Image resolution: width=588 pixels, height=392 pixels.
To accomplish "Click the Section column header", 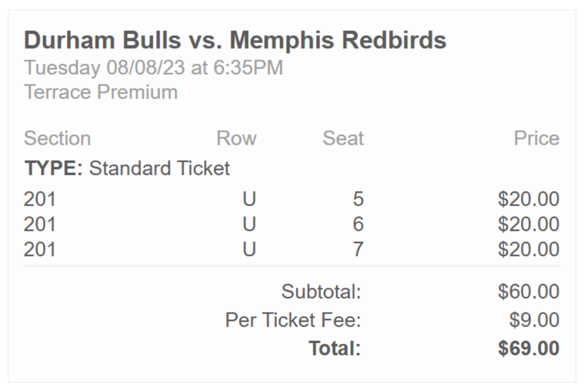I will coord(58,138).
